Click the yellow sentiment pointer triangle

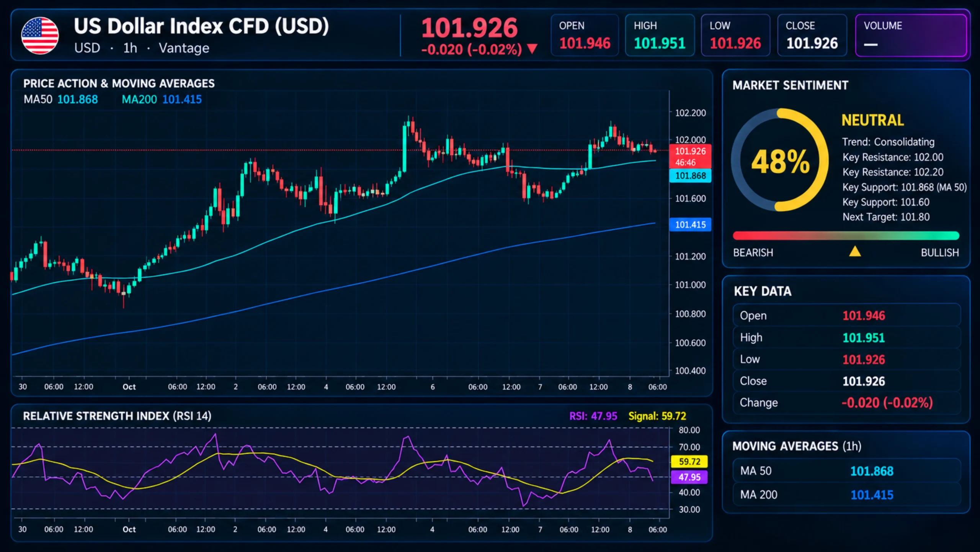coord(855,251)
